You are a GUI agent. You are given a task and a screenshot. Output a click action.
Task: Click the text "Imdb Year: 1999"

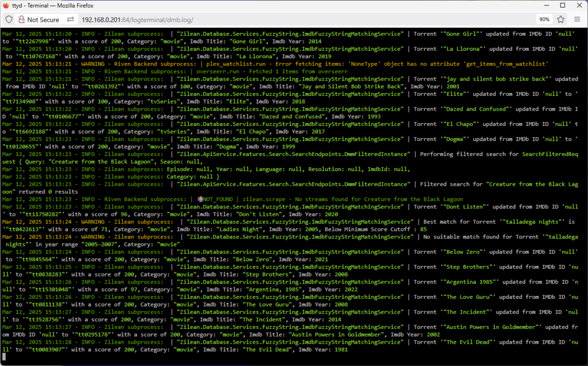[270, 147]
